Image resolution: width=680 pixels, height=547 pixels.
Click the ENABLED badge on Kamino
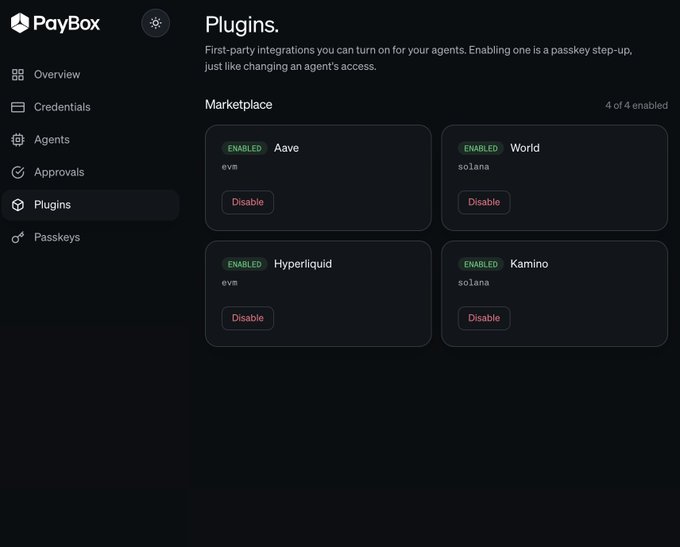tap(481, 264)
